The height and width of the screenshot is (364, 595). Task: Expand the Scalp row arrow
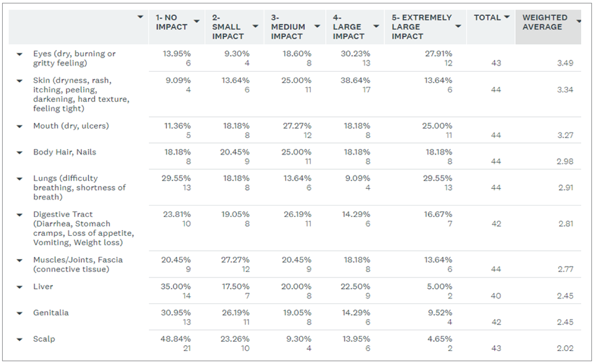click(x=20, y=340)
